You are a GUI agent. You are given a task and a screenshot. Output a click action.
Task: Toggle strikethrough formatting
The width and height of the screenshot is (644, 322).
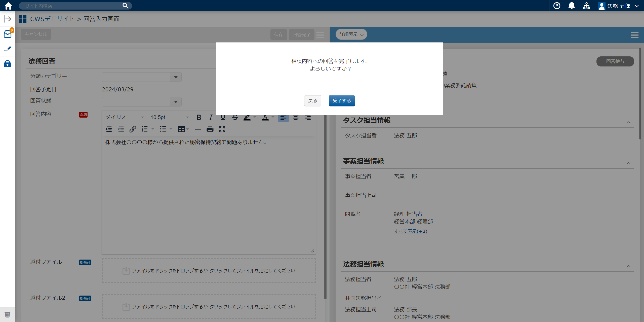pyautogui.click(x=234, y=117)
